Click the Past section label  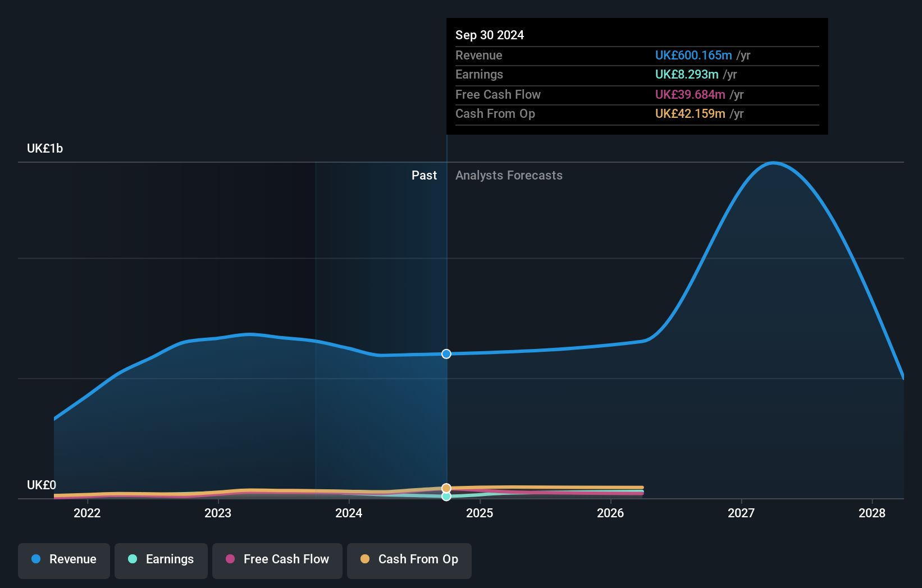[x=424, y=176]
